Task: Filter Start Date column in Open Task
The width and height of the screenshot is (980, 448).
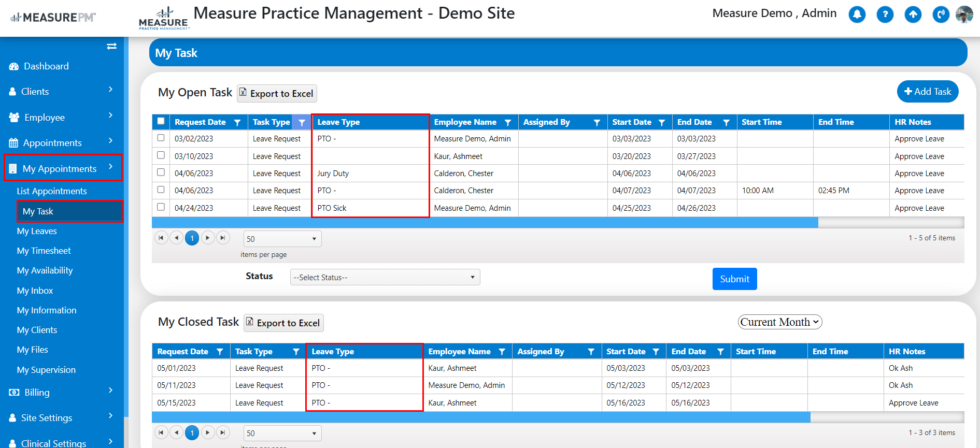Action: coord(662,123)
